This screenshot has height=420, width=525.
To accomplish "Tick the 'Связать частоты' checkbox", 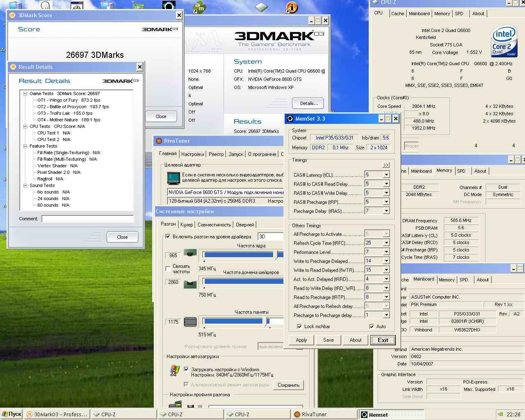I will click(x=168, y=269).
